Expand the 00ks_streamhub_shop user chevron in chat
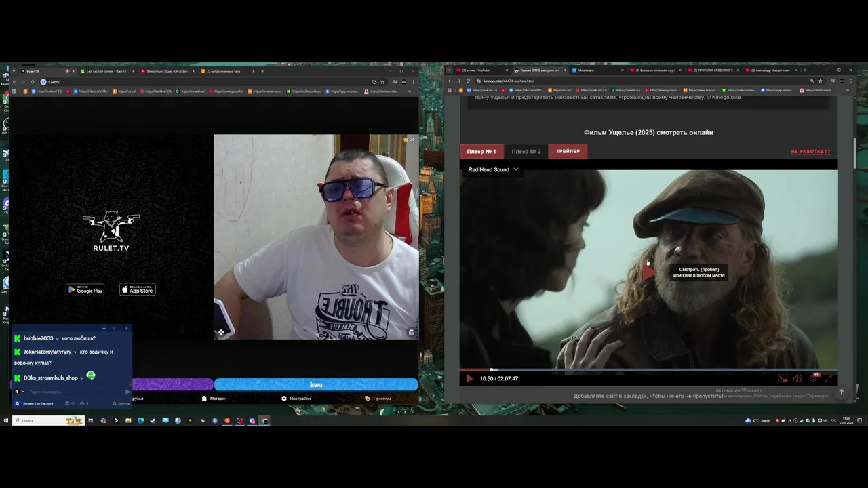 pyautogui.click(x=81, y=378)
